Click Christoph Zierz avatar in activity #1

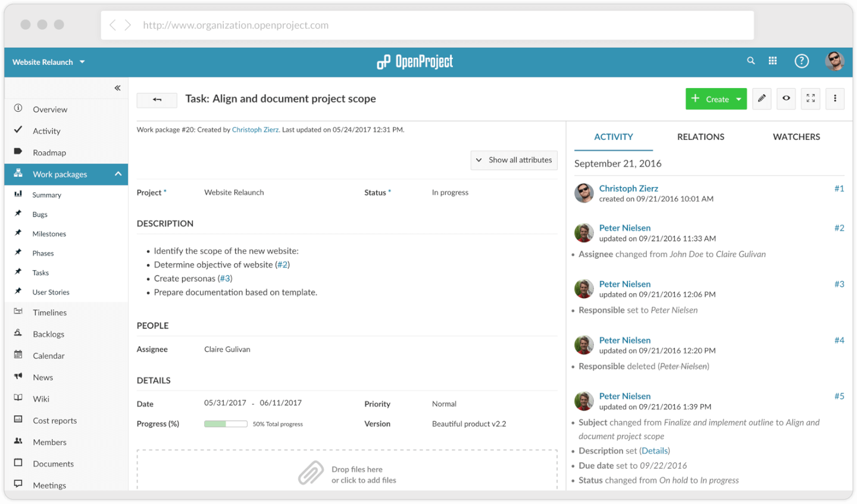tap(584, 193)
